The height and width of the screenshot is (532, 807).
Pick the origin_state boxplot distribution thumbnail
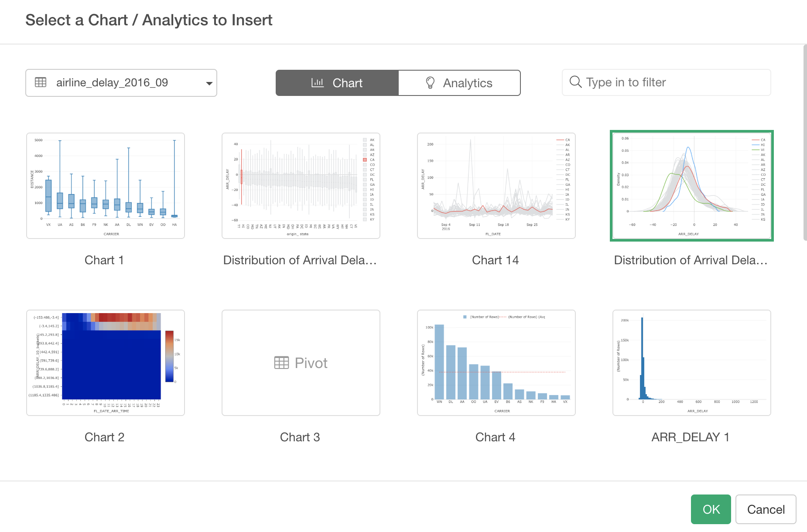[x=301, y=186]
